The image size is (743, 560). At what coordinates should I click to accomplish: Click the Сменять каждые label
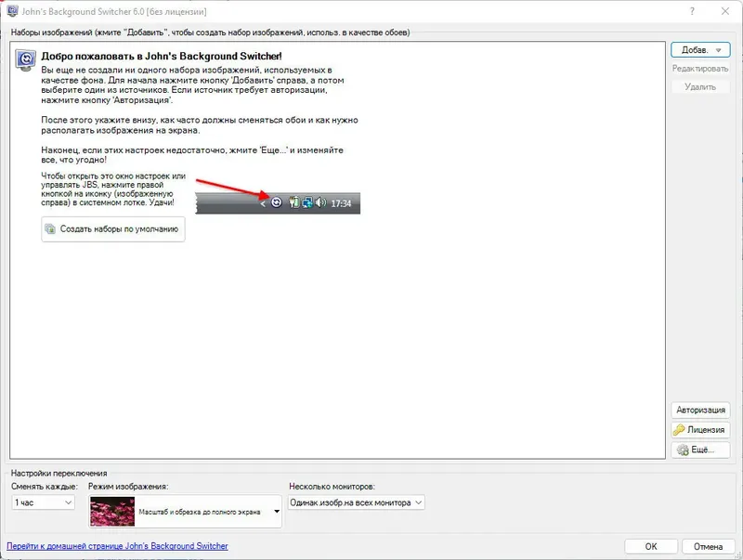point(44,487)
